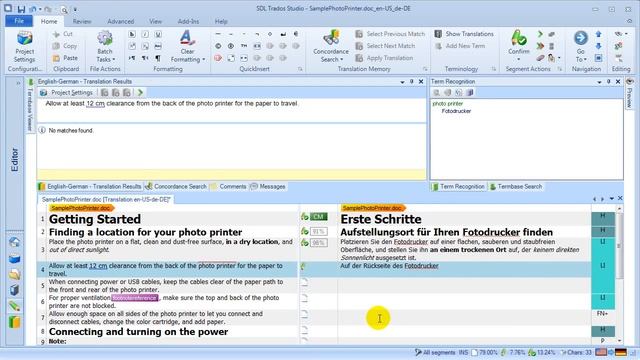Image resolution: width=640 pixels, height=360 pixels.
Task: Click the Cut command
Action: (x=62, y=34)
